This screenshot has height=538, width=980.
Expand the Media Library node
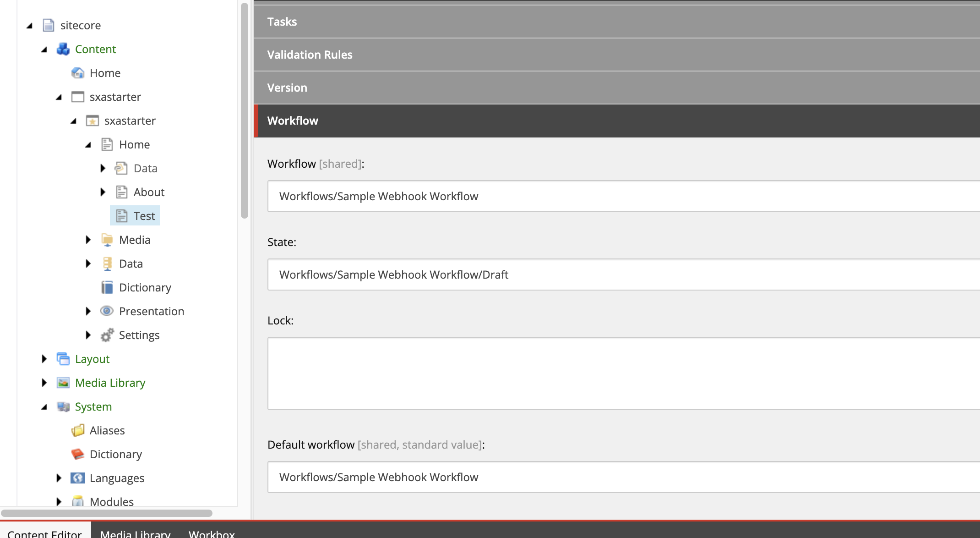[x=44, y=383]
